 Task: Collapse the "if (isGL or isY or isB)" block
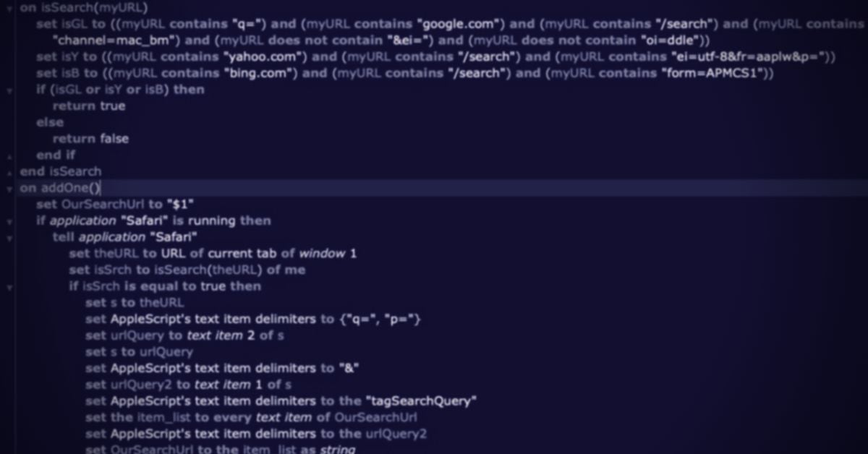point(9,90)
